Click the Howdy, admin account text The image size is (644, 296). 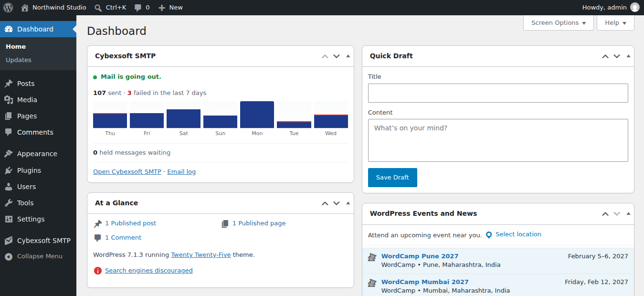coord(604,8)
